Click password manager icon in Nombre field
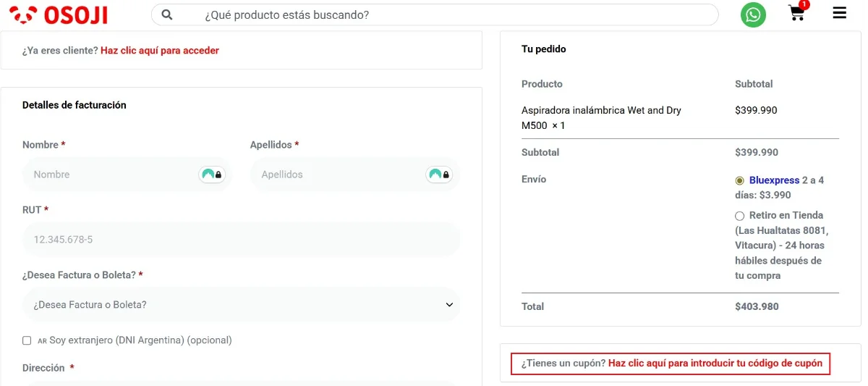 click(212, 175)
